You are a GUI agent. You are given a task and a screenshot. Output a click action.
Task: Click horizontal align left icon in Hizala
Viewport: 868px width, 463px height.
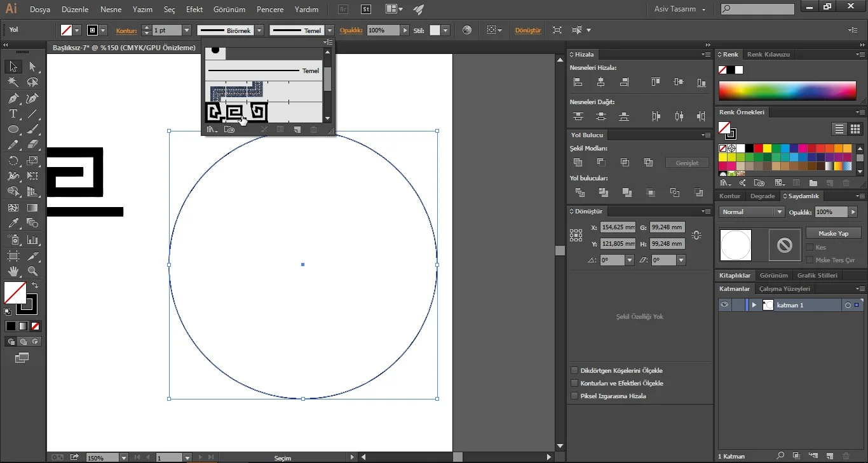coord(578,82)
